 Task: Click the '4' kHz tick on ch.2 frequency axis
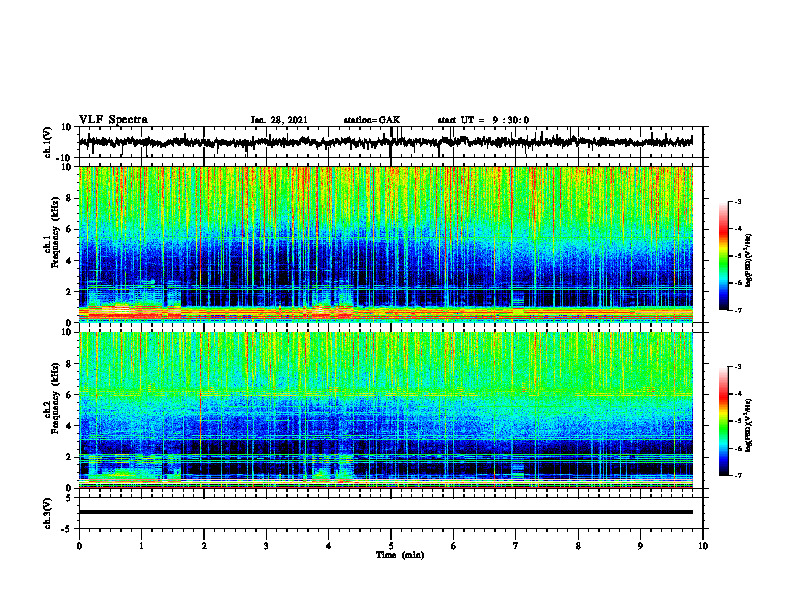pyautogui.click(x=69, y=426)
